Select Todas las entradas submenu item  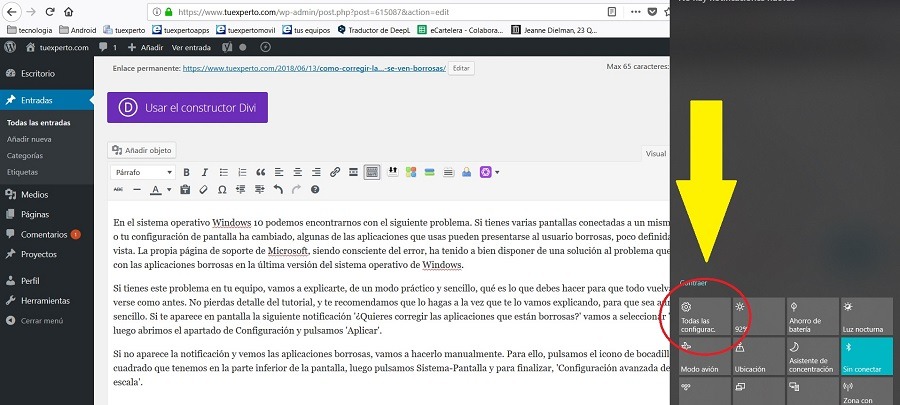(x=38, y=123)
